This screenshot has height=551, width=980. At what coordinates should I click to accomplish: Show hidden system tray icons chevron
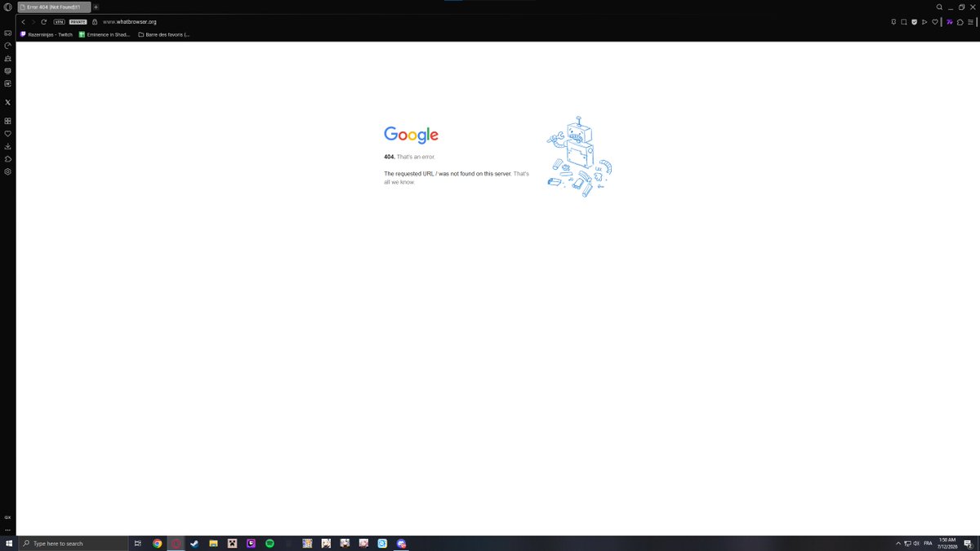point(898,543)
